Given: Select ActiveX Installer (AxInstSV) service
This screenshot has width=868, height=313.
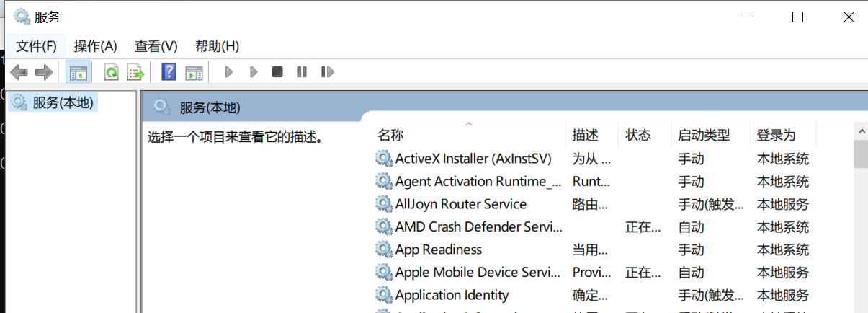Looking at the screenshot, I should tap(473, 159).
